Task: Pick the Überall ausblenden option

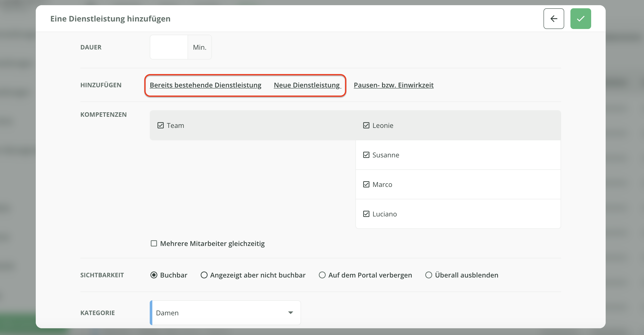Action: (429, 275)
